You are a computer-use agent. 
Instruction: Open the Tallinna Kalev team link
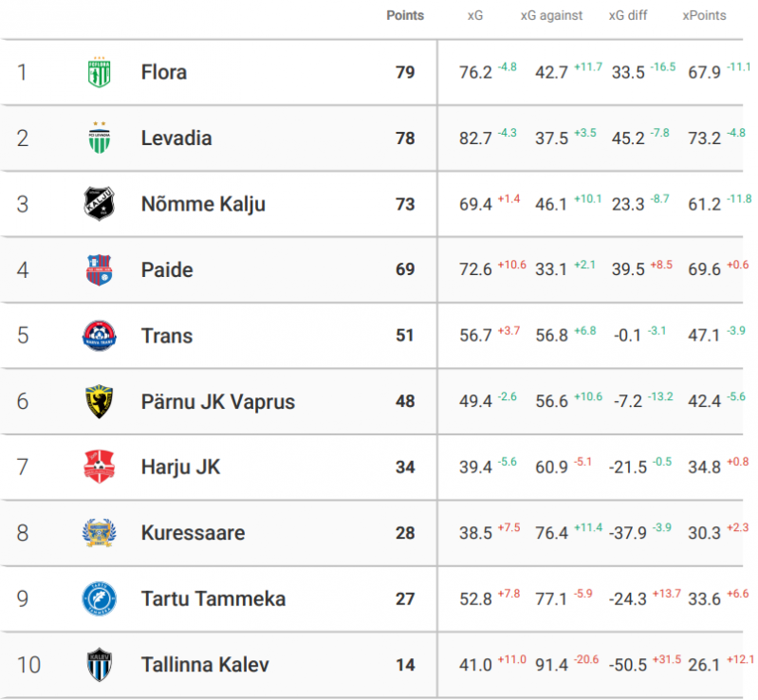click(205, 665)
